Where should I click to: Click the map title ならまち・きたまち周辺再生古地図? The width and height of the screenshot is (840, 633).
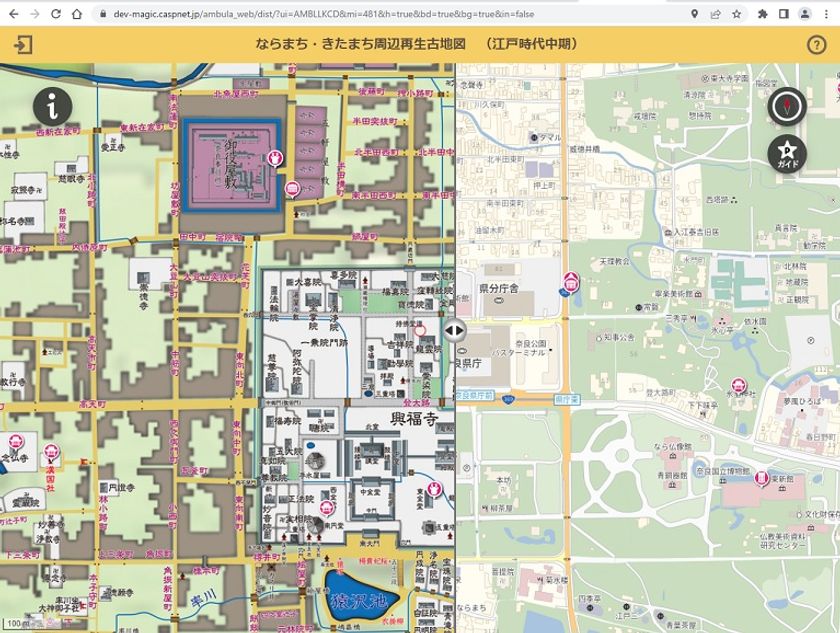(361, 44)
